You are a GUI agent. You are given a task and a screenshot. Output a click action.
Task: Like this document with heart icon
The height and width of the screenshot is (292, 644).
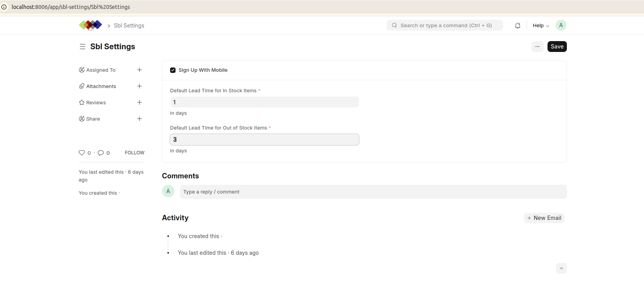coord(82,153)
